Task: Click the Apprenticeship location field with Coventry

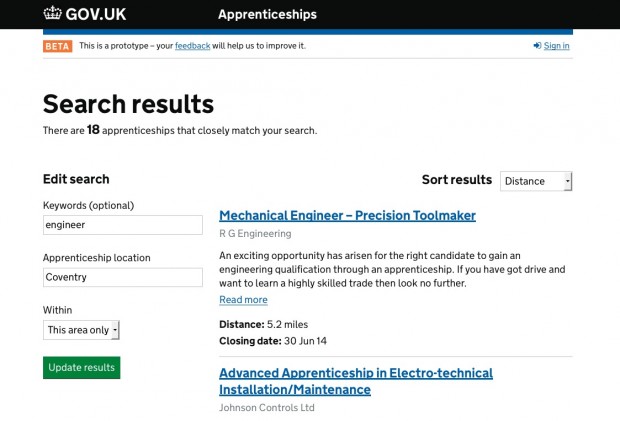Action: [x=123, y=277]
